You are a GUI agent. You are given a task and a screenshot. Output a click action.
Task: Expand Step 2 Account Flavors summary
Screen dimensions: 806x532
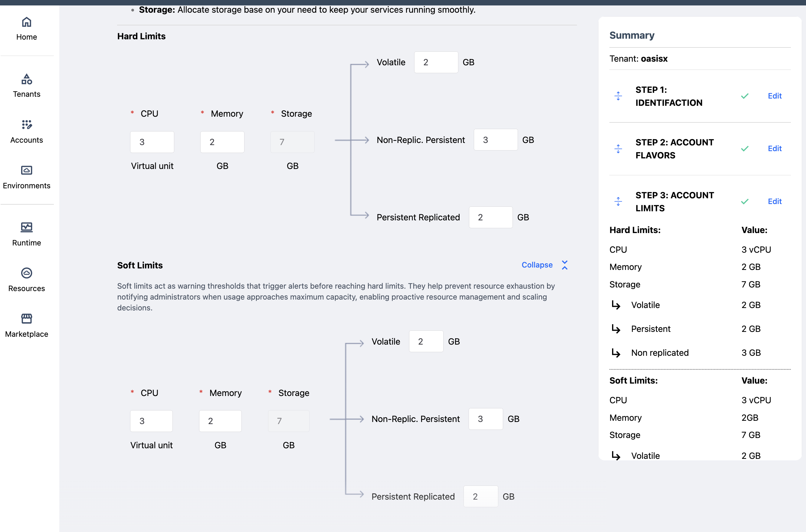pyautogui.click(x=618, y=149)
